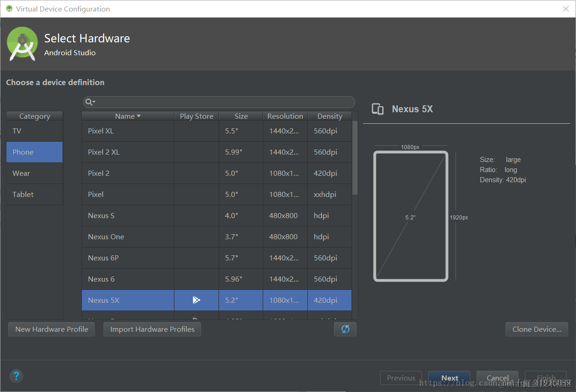The height and width of the screenshot is (392, 576).
Task: Select the Pixel device row
Action: point(217,195)
